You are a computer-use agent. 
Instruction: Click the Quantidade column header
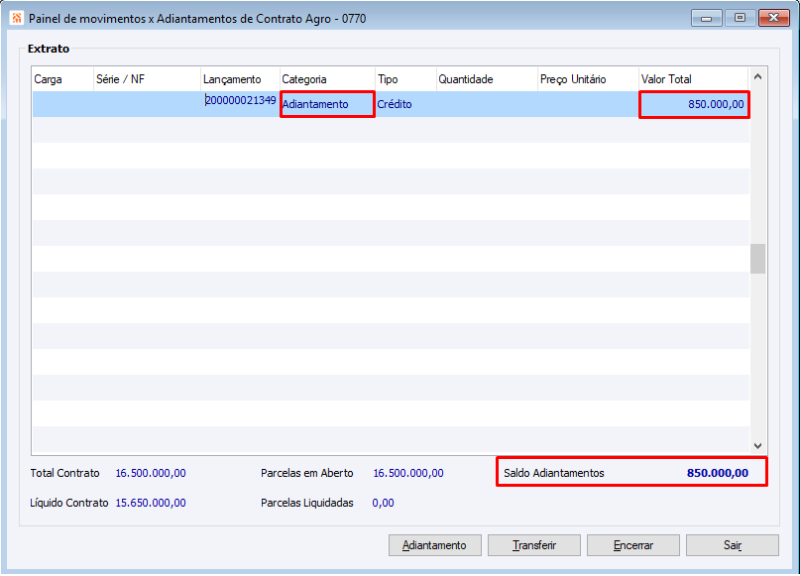487,79
